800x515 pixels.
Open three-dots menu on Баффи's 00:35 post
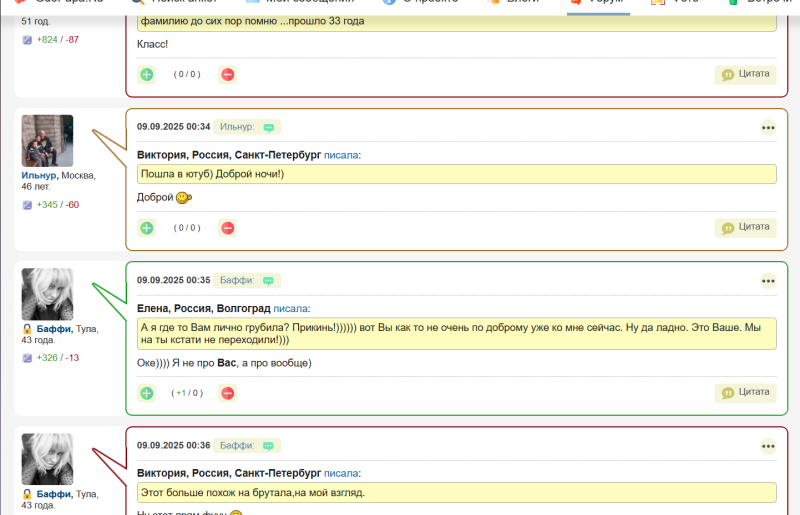pyautogui.click(x=768, y=281)
